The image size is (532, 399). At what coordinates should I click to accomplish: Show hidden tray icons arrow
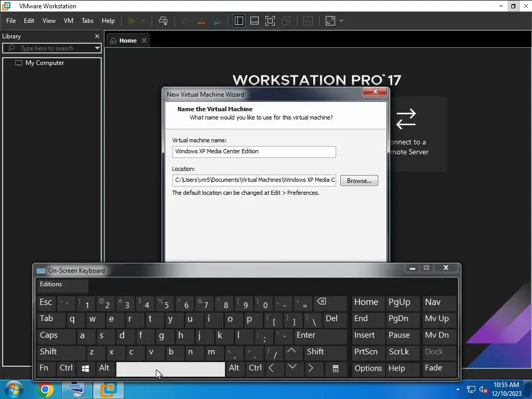pos(458,390)
